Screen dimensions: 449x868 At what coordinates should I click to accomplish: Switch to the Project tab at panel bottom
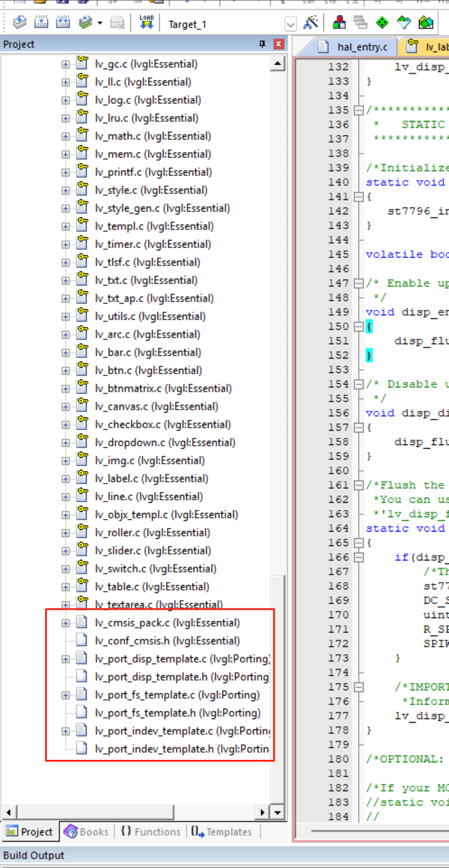point(29,831)
